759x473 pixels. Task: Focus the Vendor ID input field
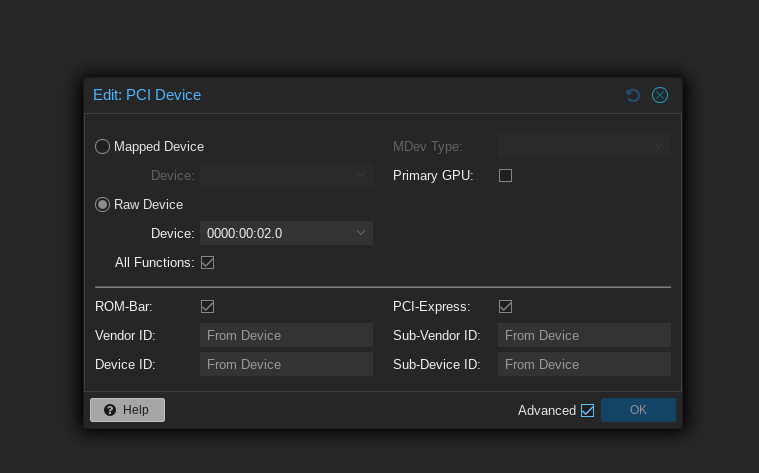click(x=286, y=335)
